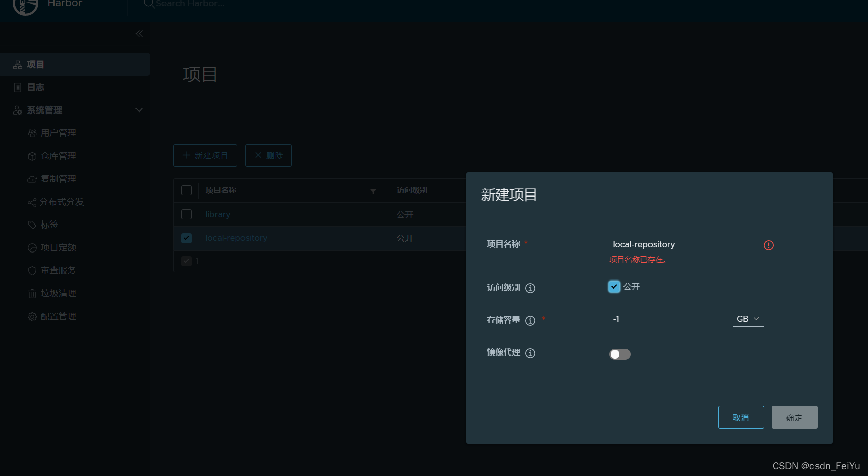
Task: Click the footer checkbox beside count 1
Action: tap(186, 261)
